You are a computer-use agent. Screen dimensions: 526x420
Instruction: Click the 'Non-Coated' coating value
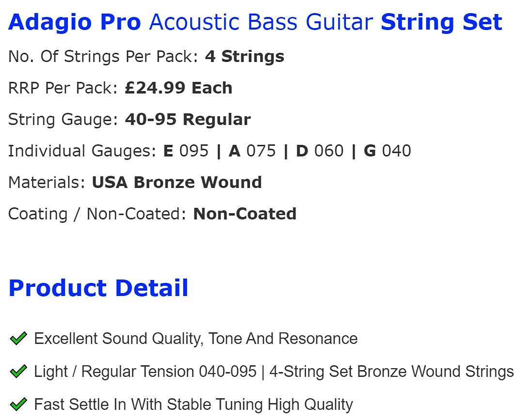tap(245, 214)
